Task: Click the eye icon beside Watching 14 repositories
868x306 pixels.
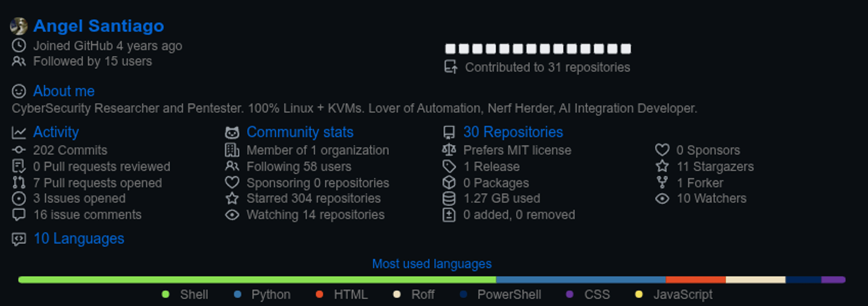Action: (x=232, y=215)
